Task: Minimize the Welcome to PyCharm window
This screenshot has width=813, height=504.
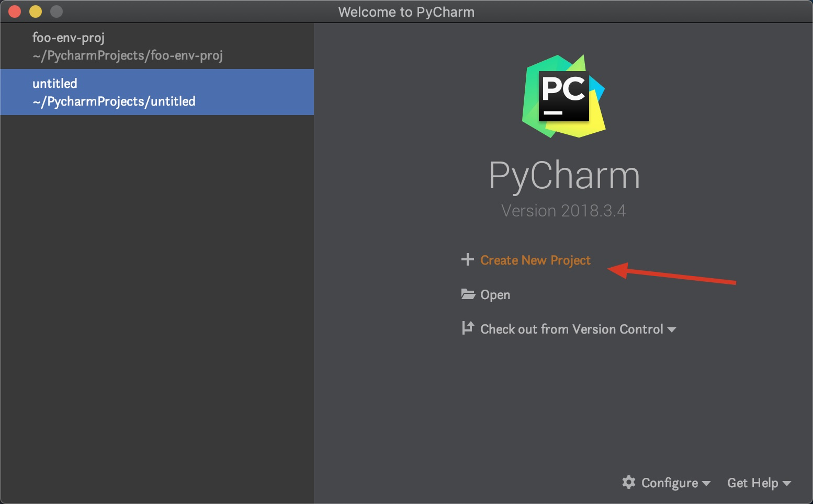Action: (36, 12)
